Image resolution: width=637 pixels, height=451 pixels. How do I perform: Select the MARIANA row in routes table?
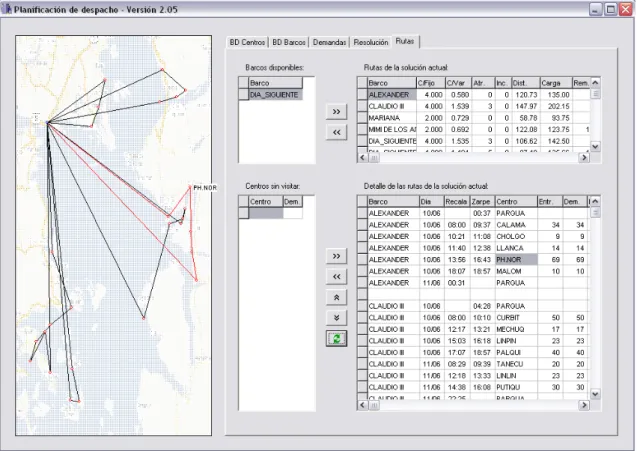pos(473,118)
